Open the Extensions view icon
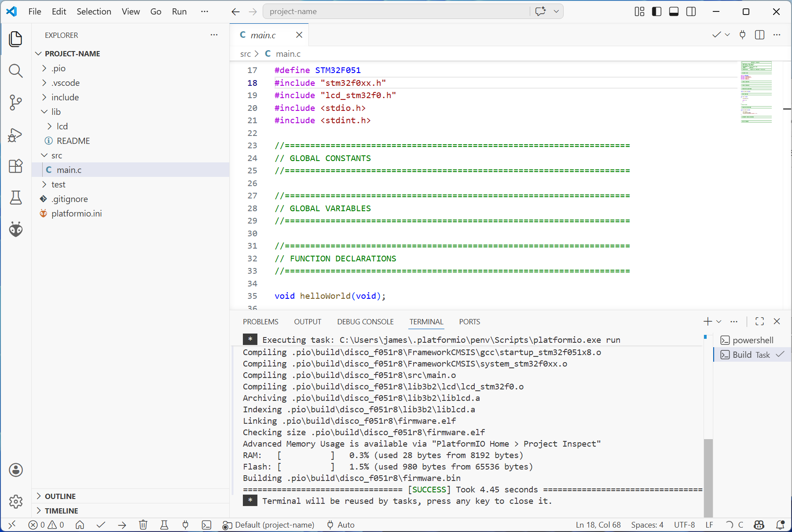The width and height of the screenshot is (792, 532). coord(16,166)
